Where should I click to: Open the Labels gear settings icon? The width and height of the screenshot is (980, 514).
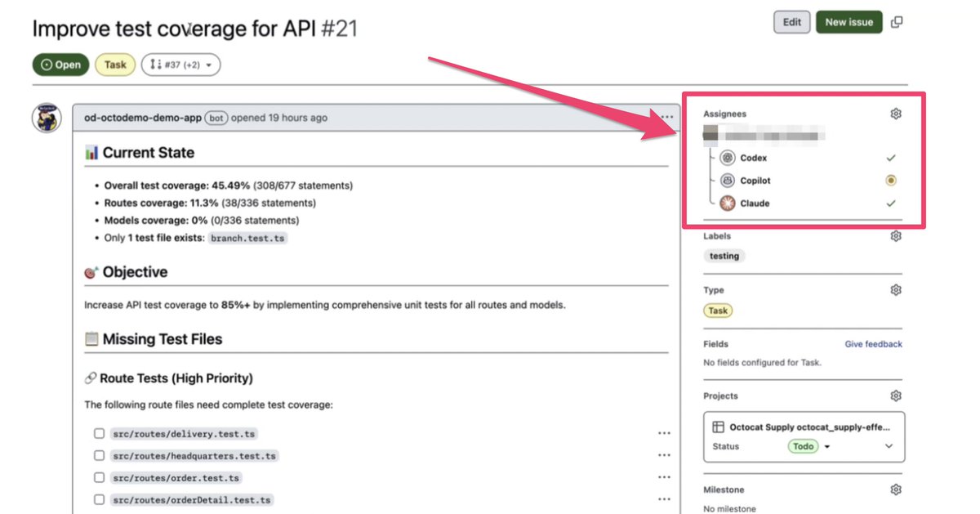pyautogui.click(x=896, y=236)
